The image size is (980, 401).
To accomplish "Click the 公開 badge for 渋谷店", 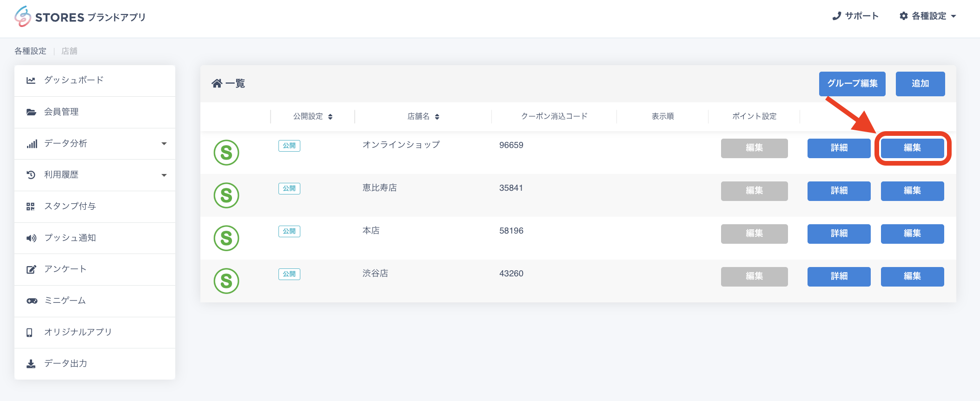I will [x=289, y=274].
